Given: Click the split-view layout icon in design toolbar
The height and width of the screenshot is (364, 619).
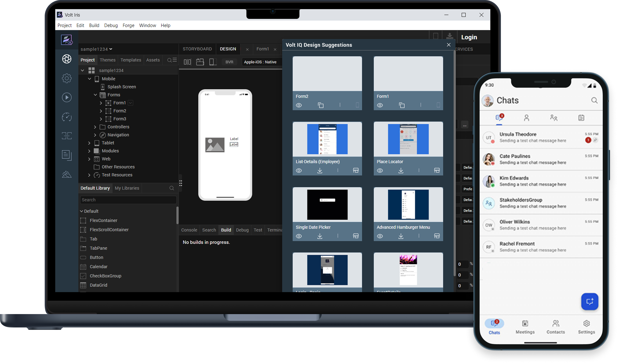Looking at the screenshot, I should coord(187,62).
